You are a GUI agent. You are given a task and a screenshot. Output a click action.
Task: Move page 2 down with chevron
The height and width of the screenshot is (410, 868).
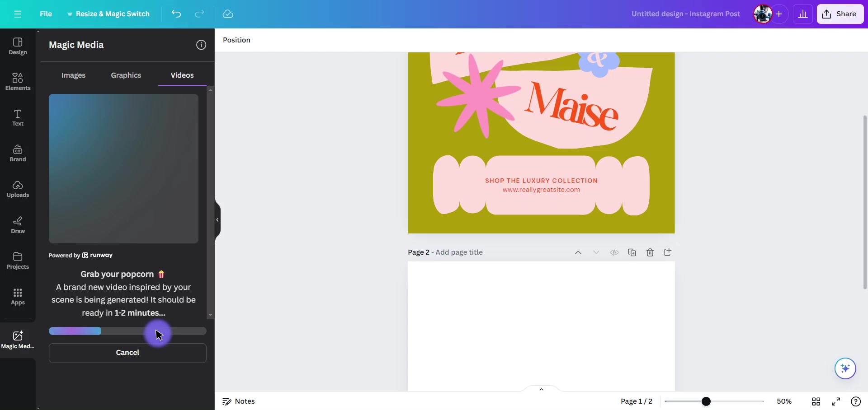[x=596, y=252]
